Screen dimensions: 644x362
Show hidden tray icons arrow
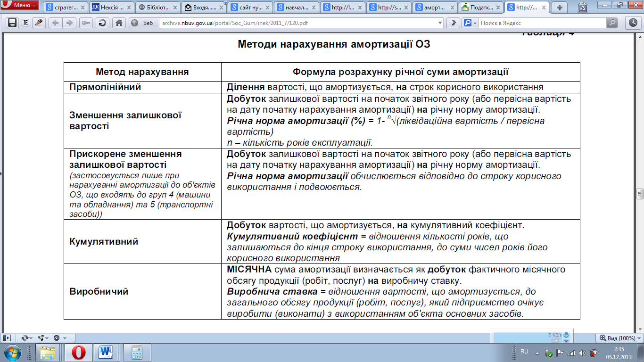click(536, 353)
